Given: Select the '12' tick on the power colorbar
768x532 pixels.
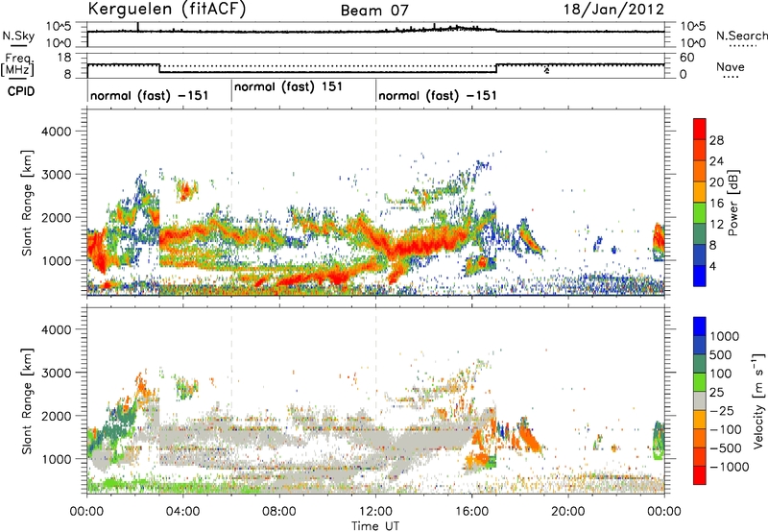Looking at the screenshot, I should point(716,225).
